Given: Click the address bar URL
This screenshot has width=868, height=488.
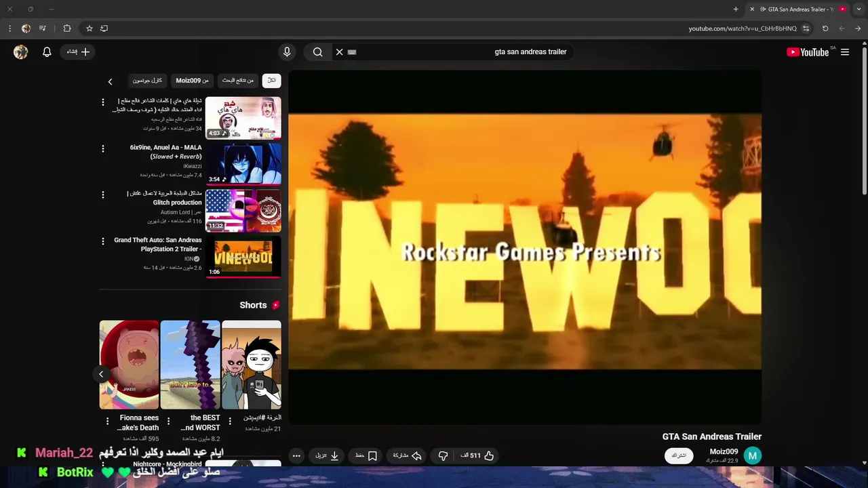Looking at the screenshot, I should [743, 28].
